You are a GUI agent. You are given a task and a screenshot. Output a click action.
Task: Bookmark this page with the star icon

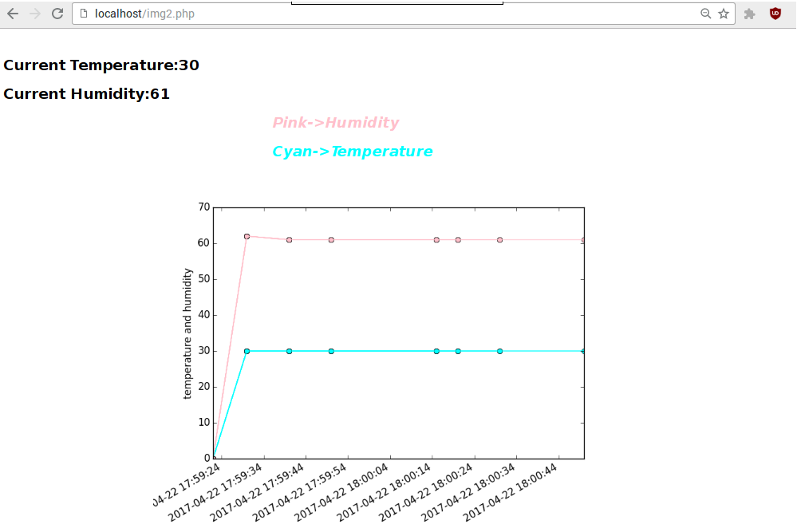coord(724,14)
